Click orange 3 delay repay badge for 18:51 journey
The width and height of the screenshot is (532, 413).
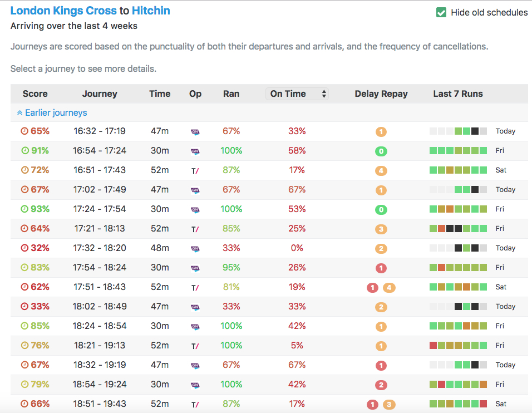point(389,405)
